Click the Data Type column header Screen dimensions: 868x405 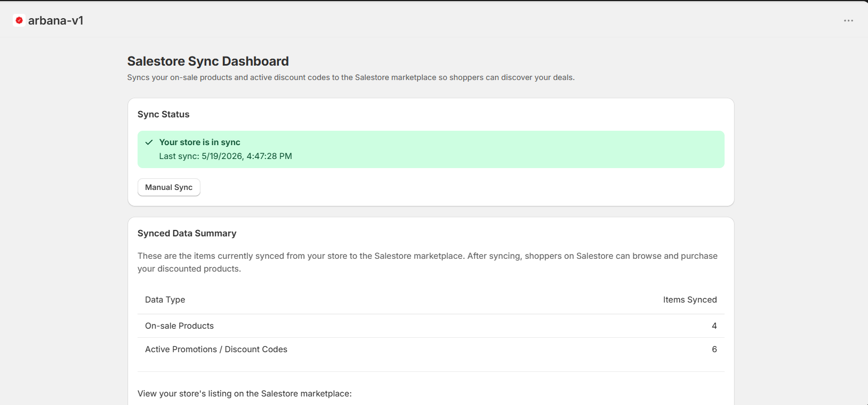(165, 300)
